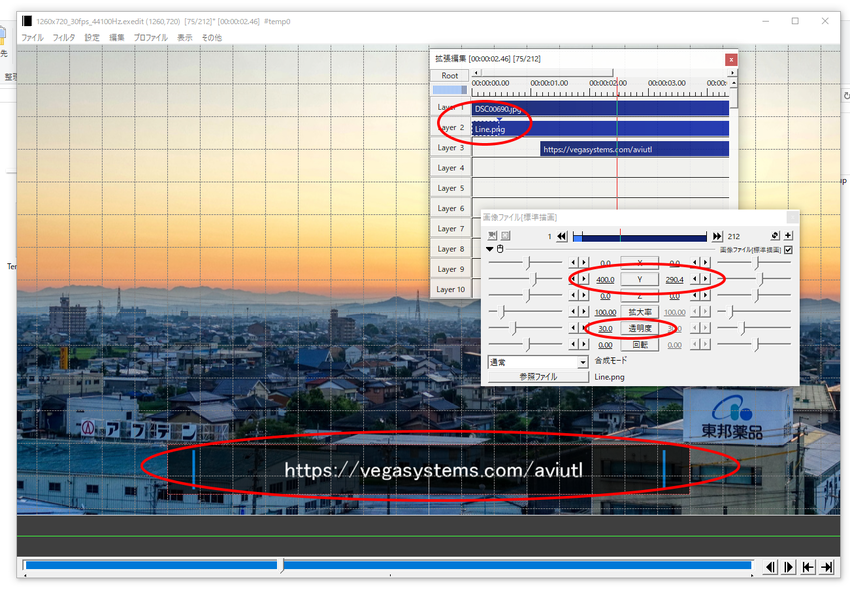
Task: Click the plus icon to add a filter effect
Action: [x=788, y=235]
